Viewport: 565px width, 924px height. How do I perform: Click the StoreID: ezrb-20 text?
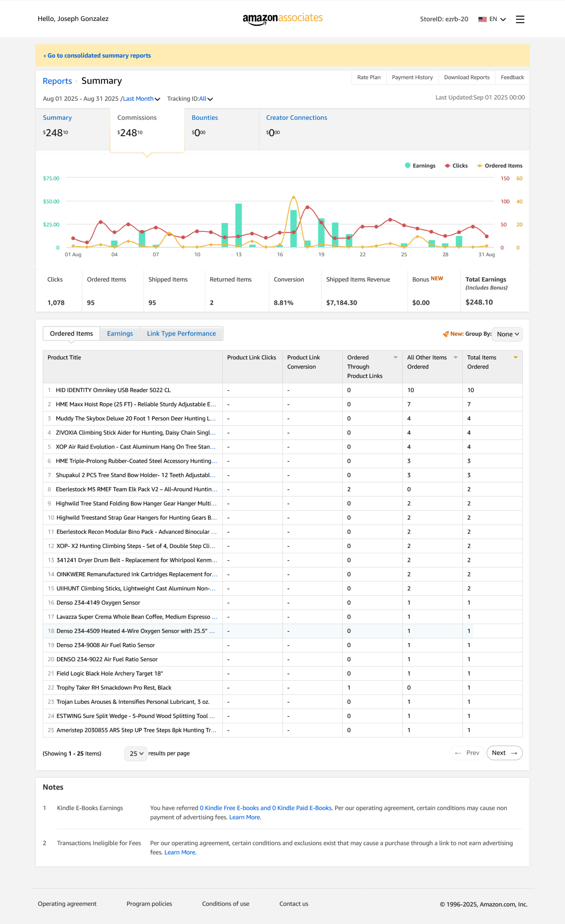(444, 19)
